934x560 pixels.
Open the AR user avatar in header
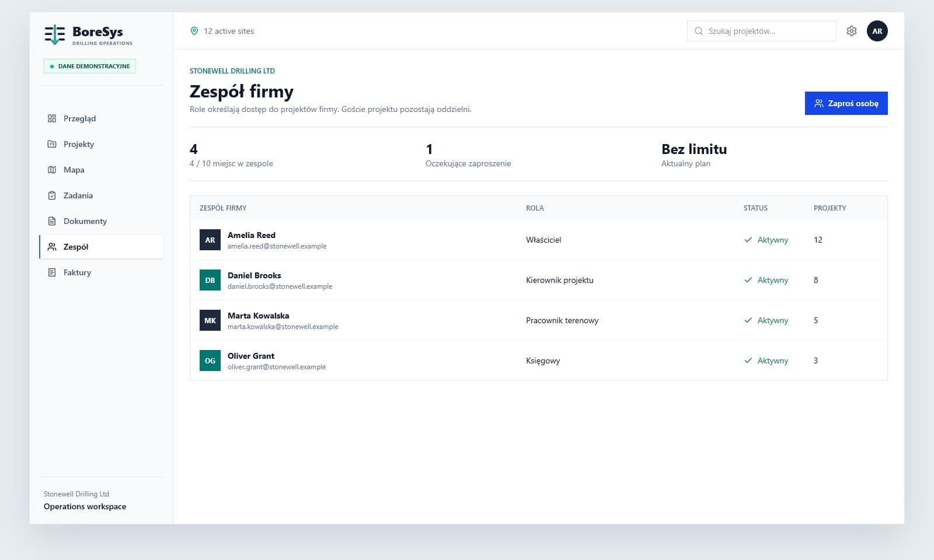[877, 31]
